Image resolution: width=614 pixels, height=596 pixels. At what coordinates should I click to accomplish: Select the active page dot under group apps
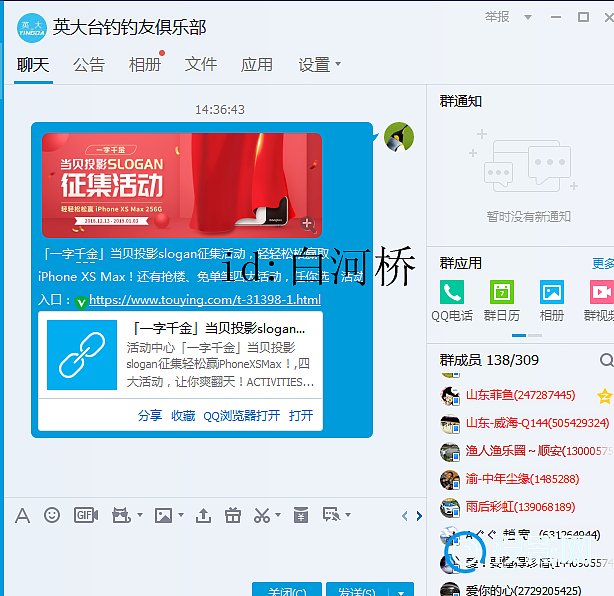pyautogui.click(x=519, y=336)
